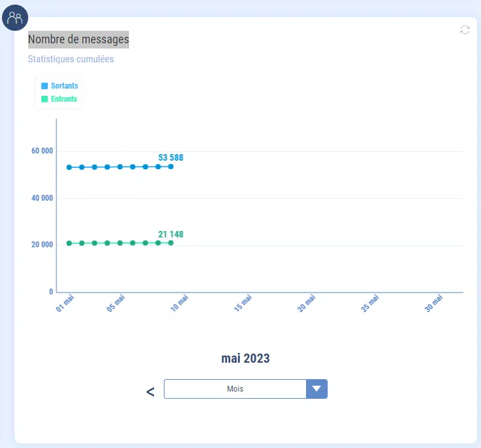
Task: Click the 53 588 value label
Action: [x=170, y=157]
